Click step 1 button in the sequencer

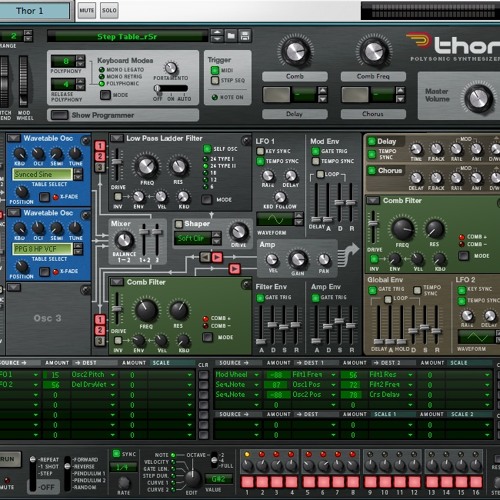(247, 482)
